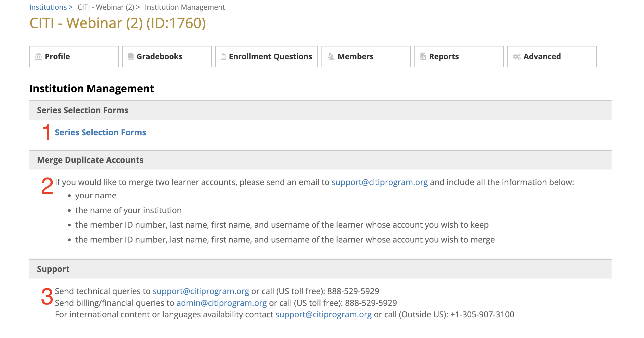
Task: Click support email in Merge Duplicate Accounts
Action: tap(379, 182)
